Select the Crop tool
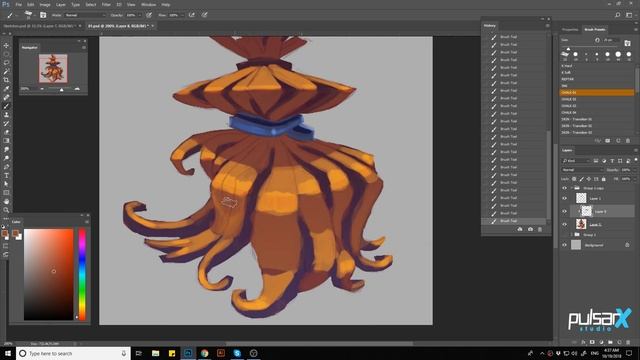Image resolution: width=640 pixels, height=360 pixels. coord(6,80)
